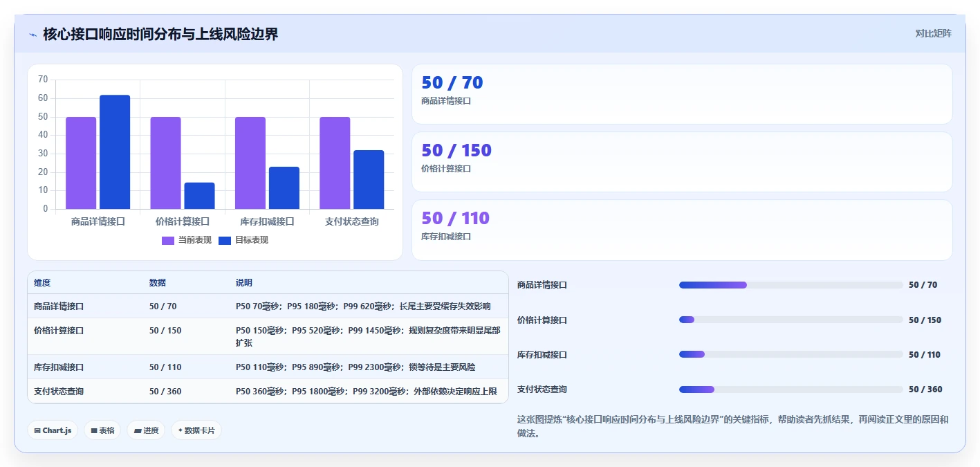
Task: Click the purple 当前表现 bar for 支付状态查询
Action: (x=335, y=163)
